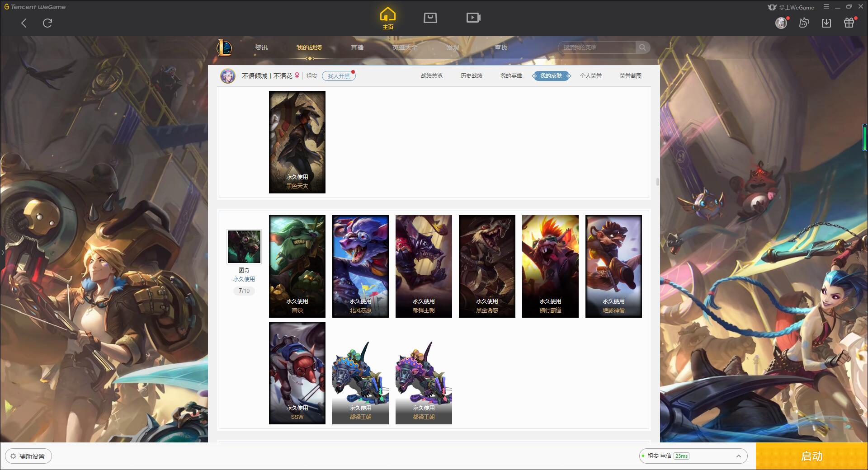This screenshot has width=868, height=470.
Task: Open the store shopping bag icon
Action: [x=430, y=18]
